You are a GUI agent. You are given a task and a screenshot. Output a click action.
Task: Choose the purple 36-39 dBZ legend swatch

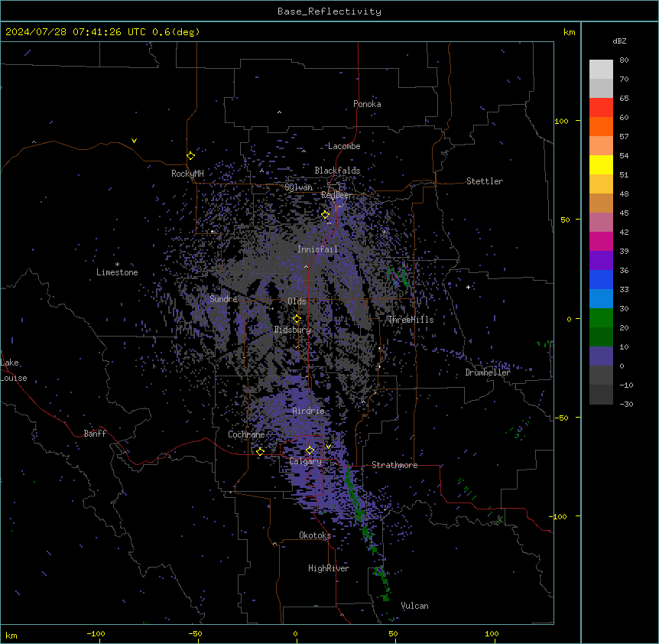coord(601,261)
